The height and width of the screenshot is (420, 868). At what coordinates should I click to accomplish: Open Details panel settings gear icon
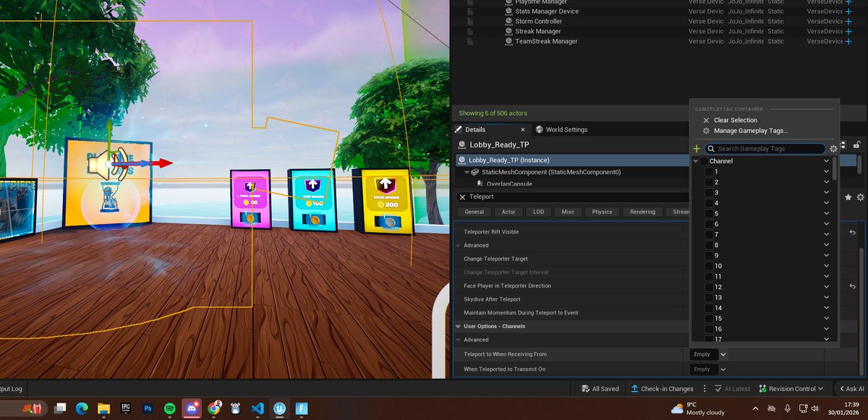pos(860,197)
